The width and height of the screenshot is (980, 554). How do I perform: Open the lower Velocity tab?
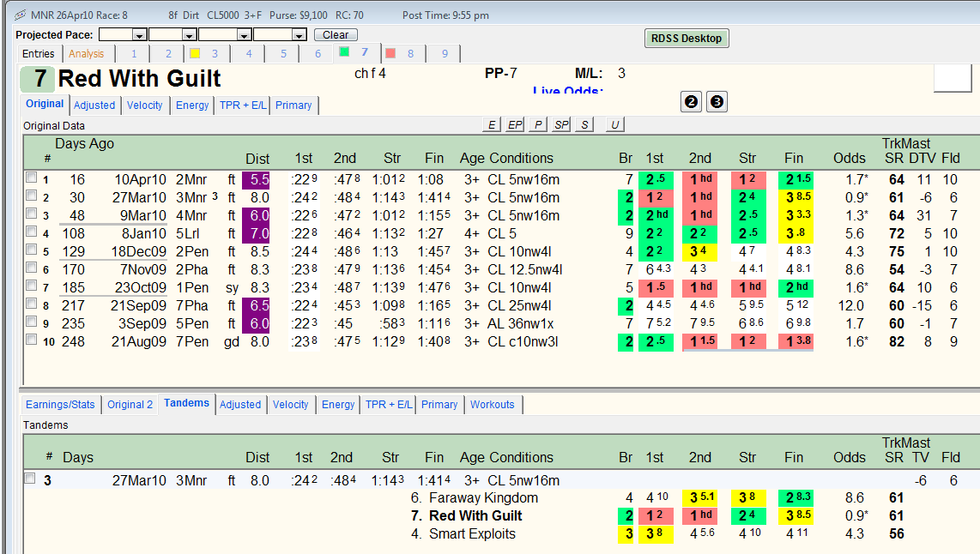click(x=291, y=404)
